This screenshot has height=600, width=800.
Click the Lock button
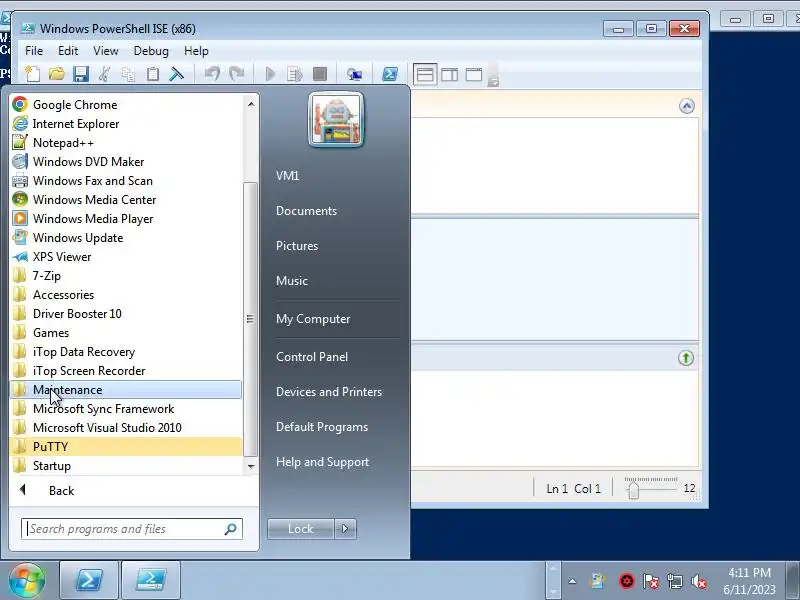(301, 529)
